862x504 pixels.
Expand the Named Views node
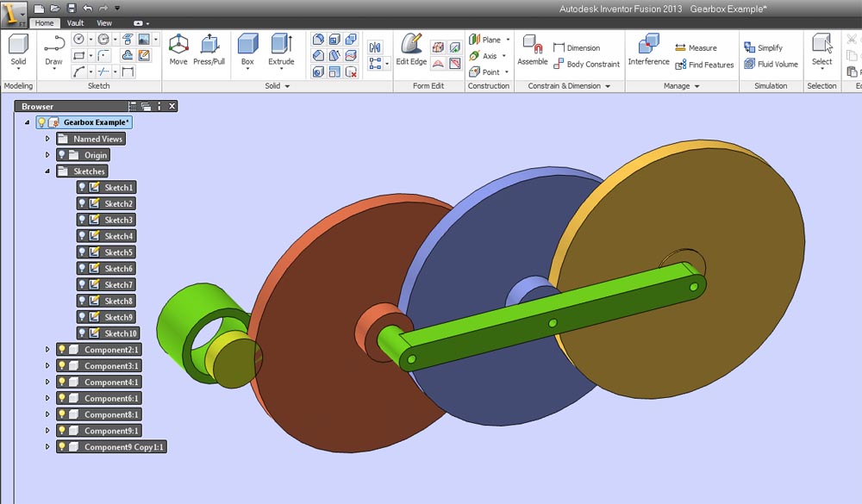pos(47,139)
